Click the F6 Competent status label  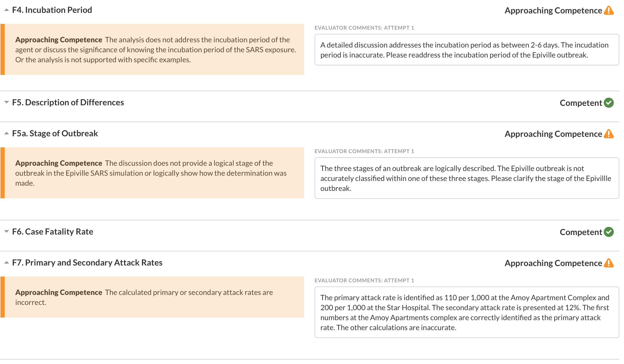click(581, 232)
